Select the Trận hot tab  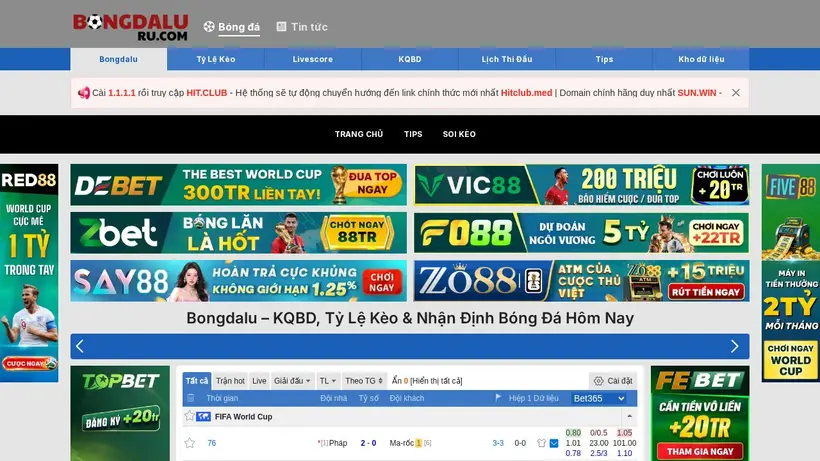230,381
